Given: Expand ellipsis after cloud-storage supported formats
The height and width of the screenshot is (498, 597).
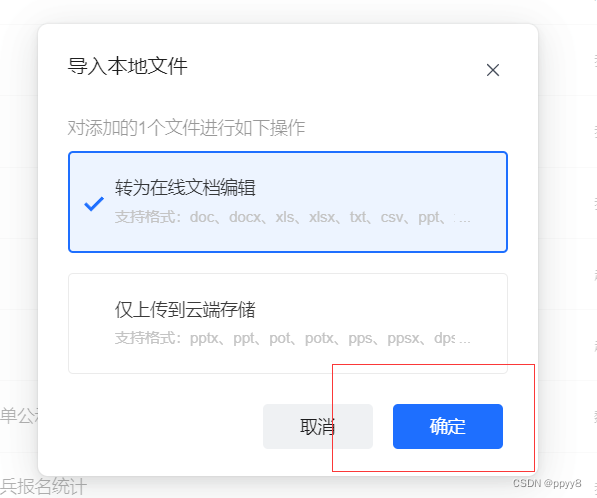Looking at the screenshot, I should (465, 339).
